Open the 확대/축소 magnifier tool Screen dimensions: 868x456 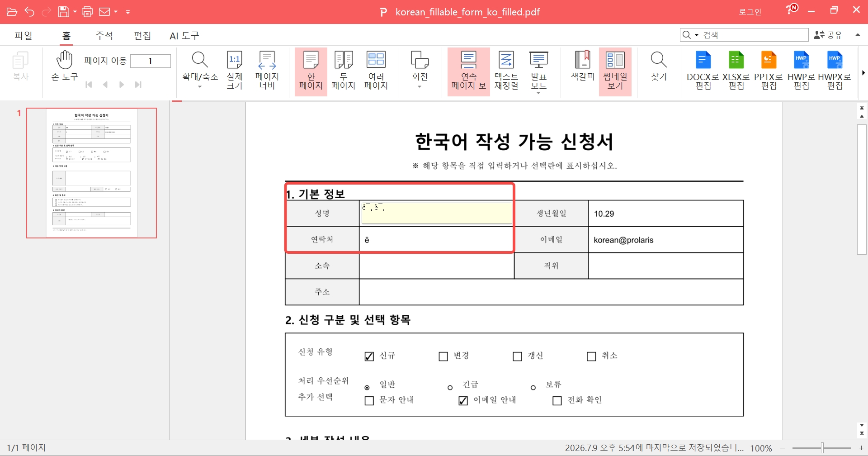[200, 66]
